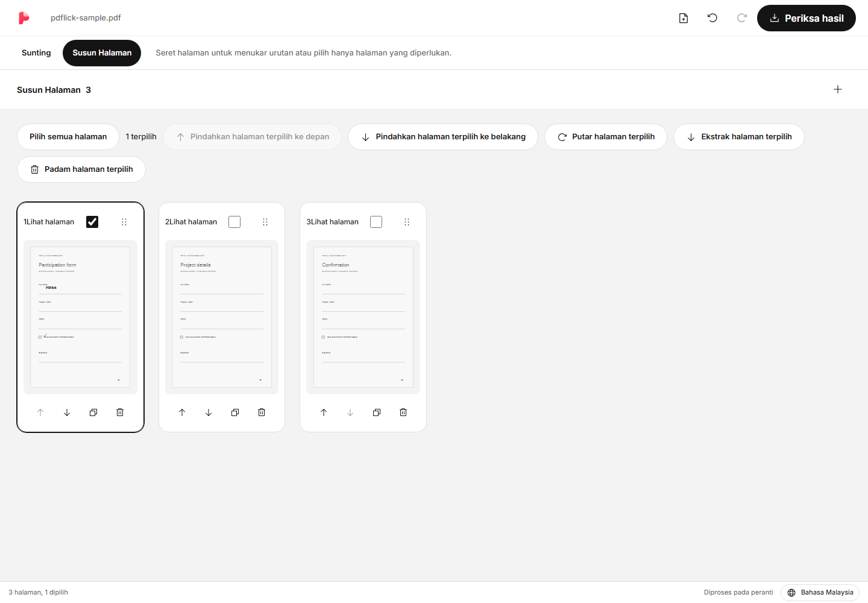Click Padam halaman terpilih button
868x603 pixels.
tap(81, 169)
